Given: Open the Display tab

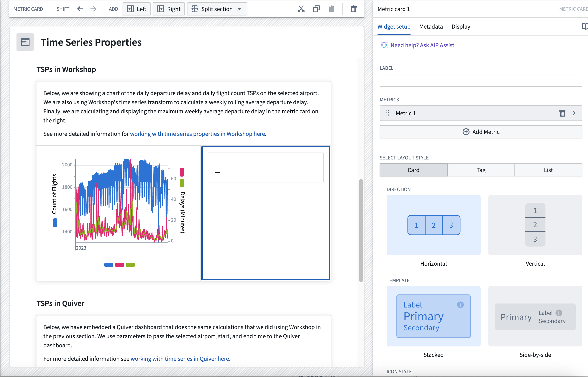Looking at the screenshot, I should 461,26.
